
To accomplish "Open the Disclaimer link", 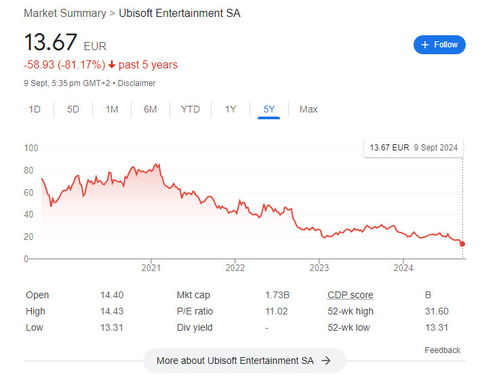I will 136,83.
